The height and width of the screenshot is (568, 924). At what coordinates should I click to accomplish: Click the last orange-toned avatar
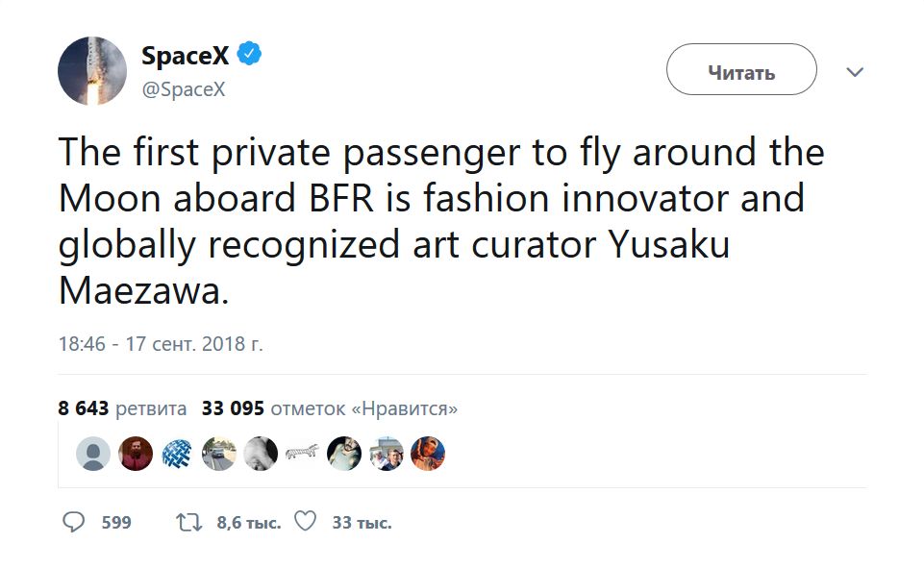click(x=428, y=454)
